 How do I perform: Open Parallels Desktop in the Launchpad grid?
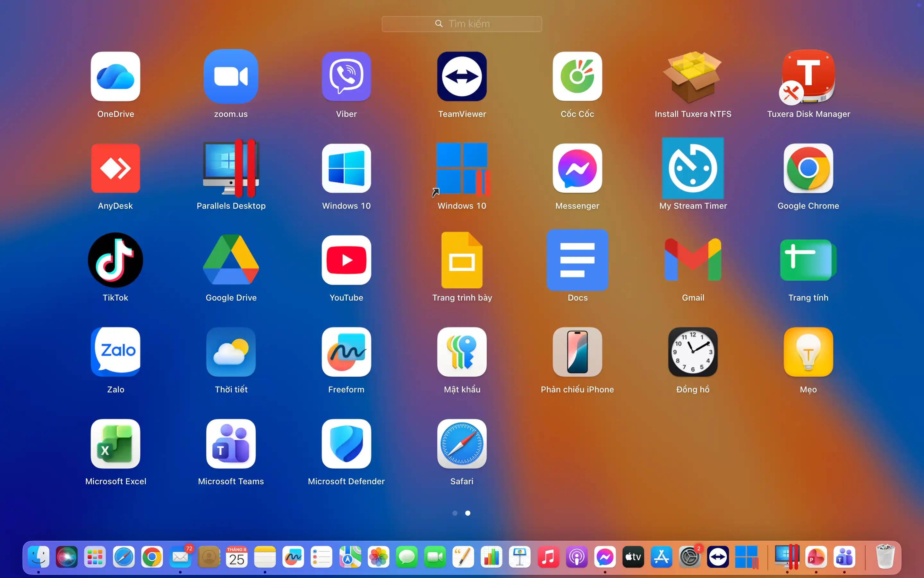231,168
